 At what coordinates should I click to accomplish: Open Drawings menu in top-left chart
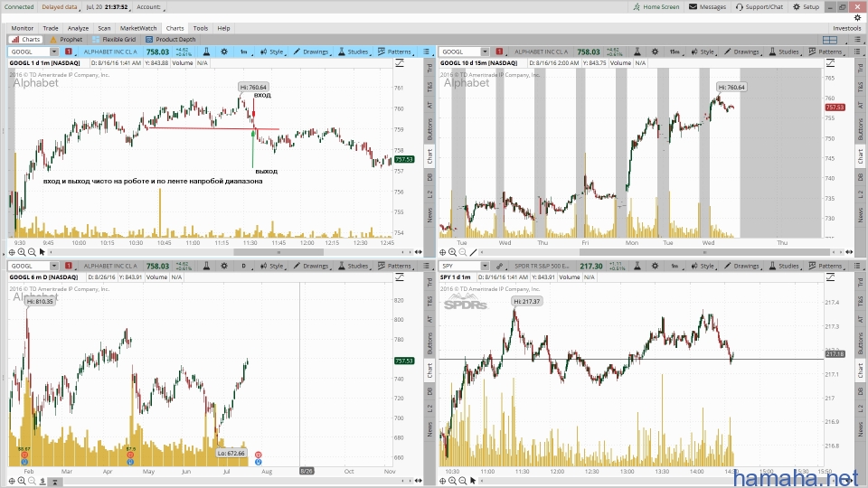coord(311,52)
